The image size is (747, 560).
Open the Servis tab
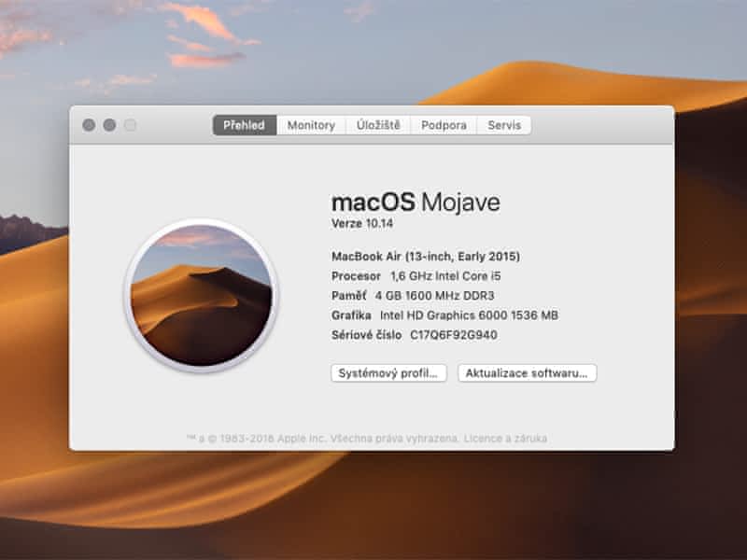coord(504,125)
